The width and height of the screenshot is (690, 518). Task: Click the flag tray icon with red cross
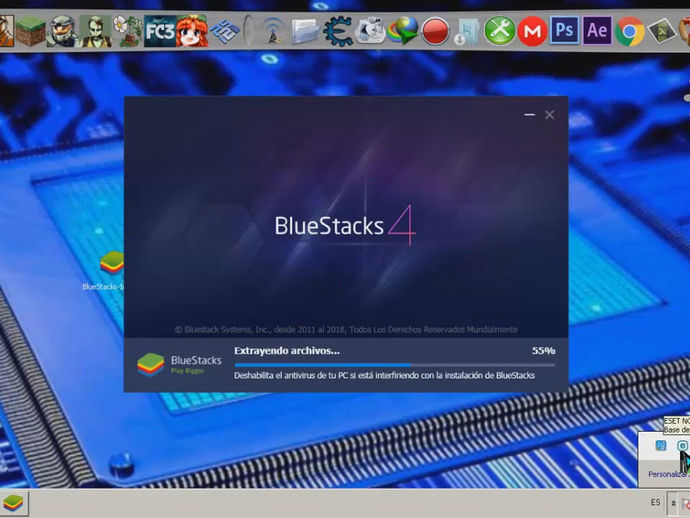point(686,503)
